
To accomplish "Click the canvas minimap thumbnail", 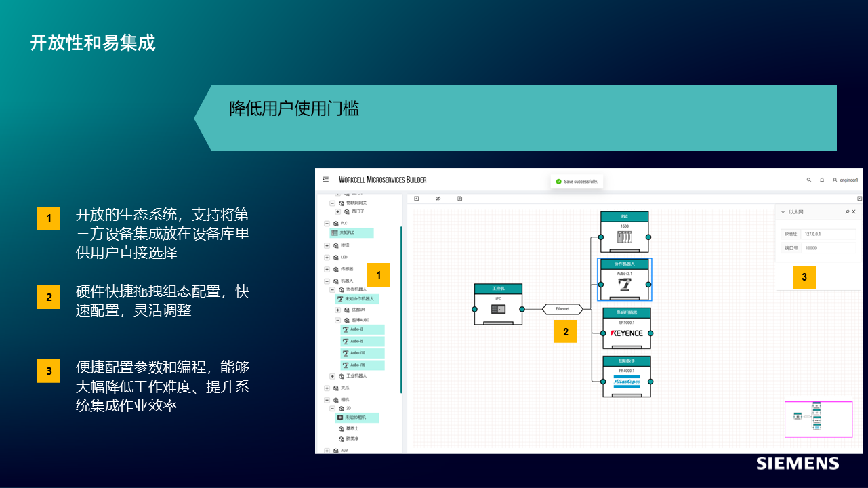I will click(818, 418).
